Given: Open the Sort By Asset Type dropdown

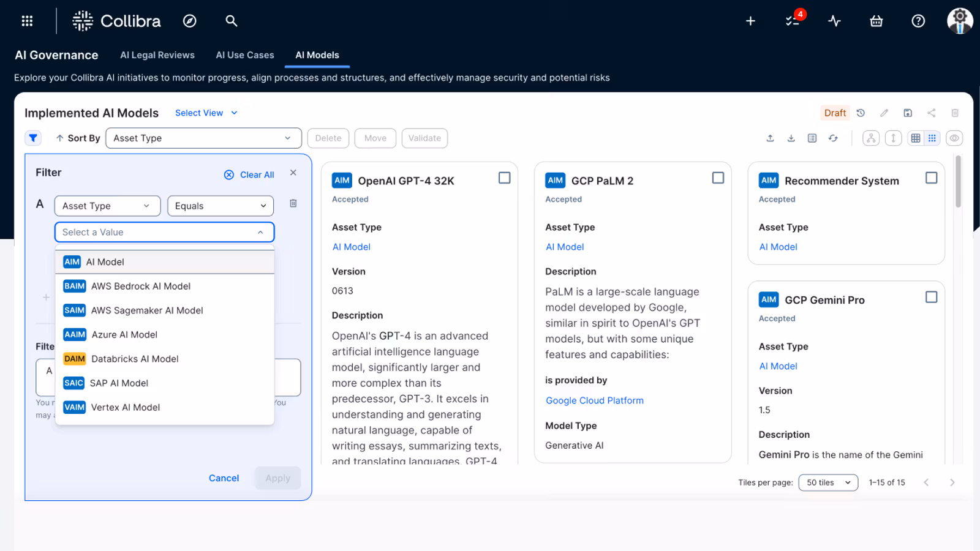Looking at the screenshot, I should [x=203, y=138].
